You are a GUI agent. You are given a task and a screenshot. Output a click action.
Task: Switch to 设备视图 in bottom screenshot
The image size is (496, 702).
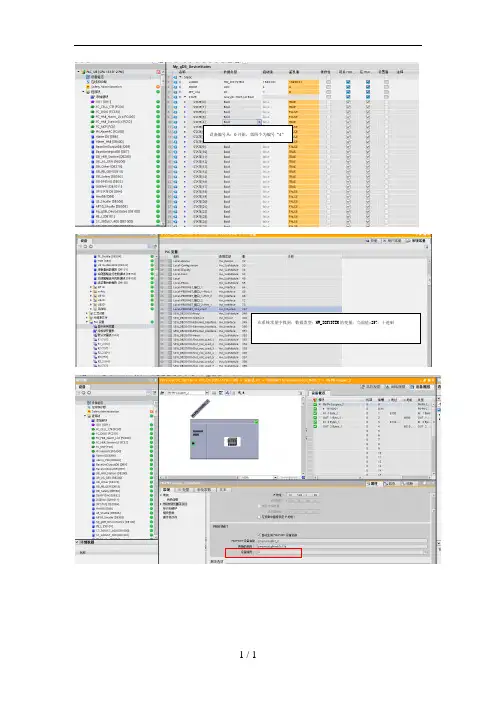click(421, 386)
